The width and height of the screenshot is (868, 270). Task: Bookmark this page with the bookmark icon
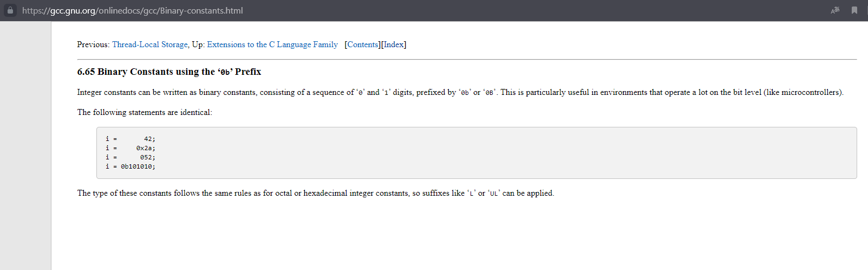point(854,10)
